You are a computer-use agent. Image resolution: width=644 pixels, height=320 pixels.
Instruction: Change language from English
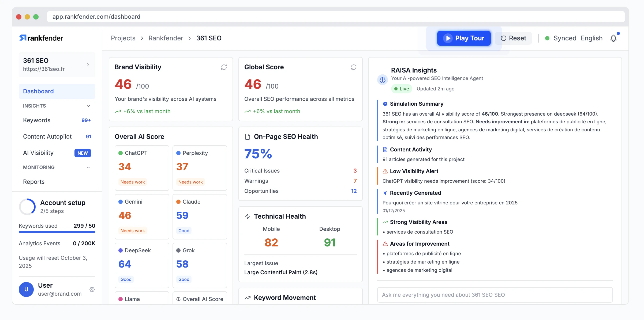[x=591, y=38]
